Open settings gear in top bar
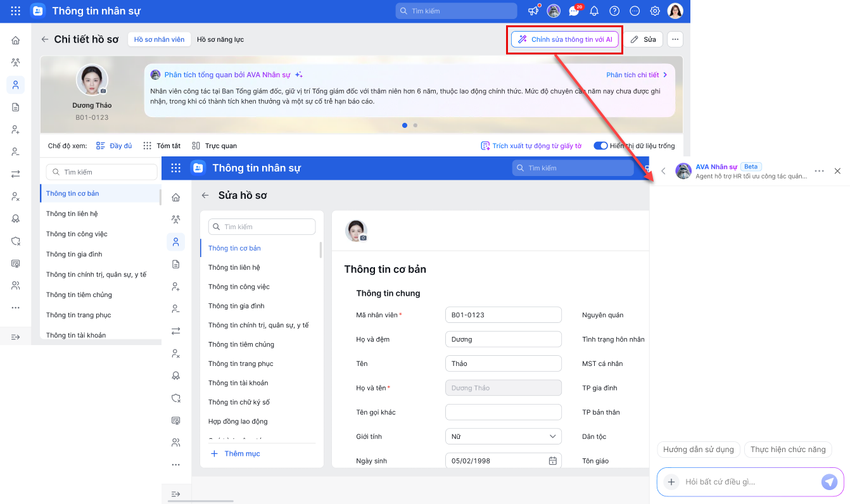The height and width of the screenshot is (504, 850). pos(655,11)
